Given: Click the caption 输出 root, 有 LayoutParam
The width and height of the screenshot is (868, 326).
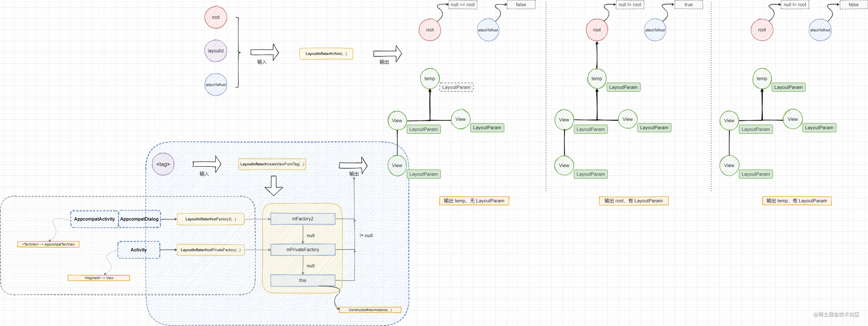Looking at the screenshot, I should point(633,201).
